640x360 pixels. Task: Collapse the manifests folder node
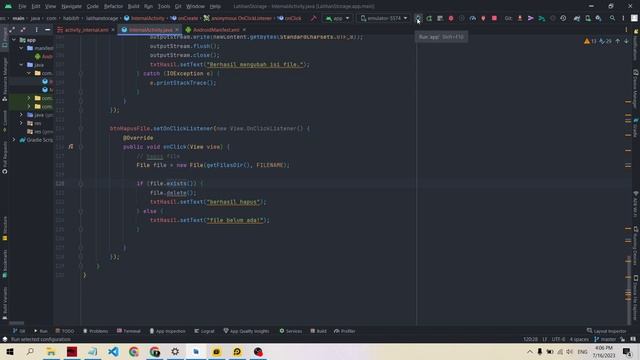(x=21, y=48)
